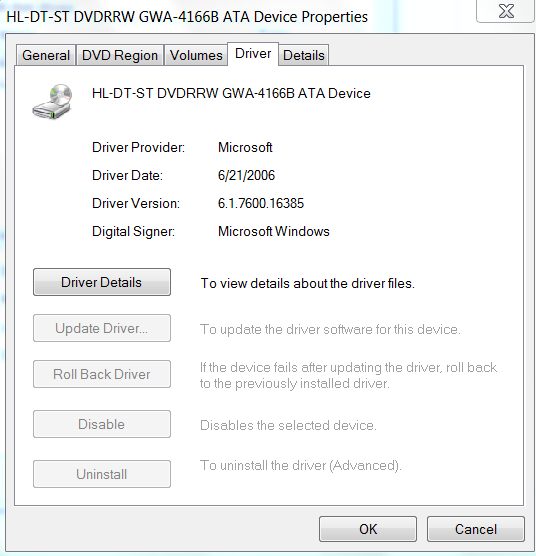
Task: Close the Device Properties dialog window
Action: pos(506,11)
